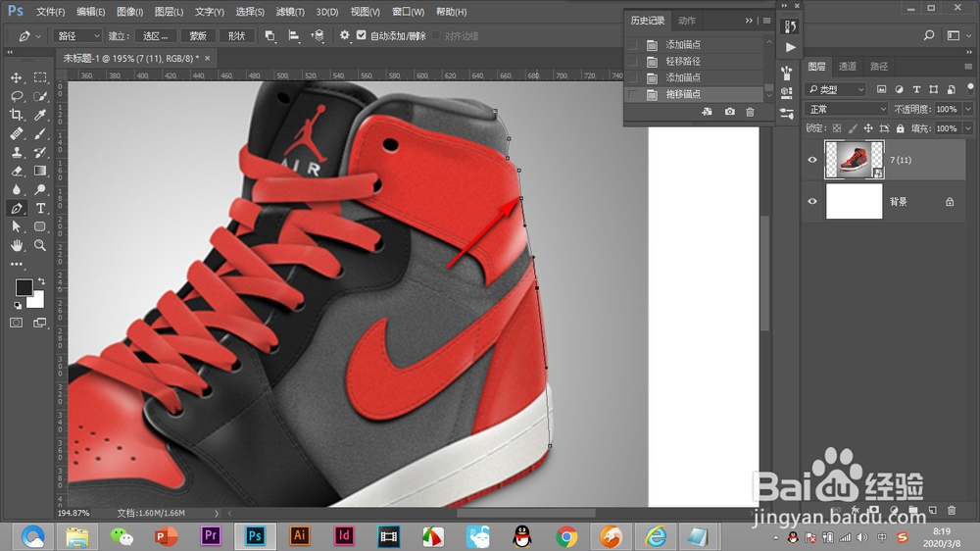The width and height of the screenshot is (980, 551).
Task: Select the Dodge tool
Action: coord(40,189)
